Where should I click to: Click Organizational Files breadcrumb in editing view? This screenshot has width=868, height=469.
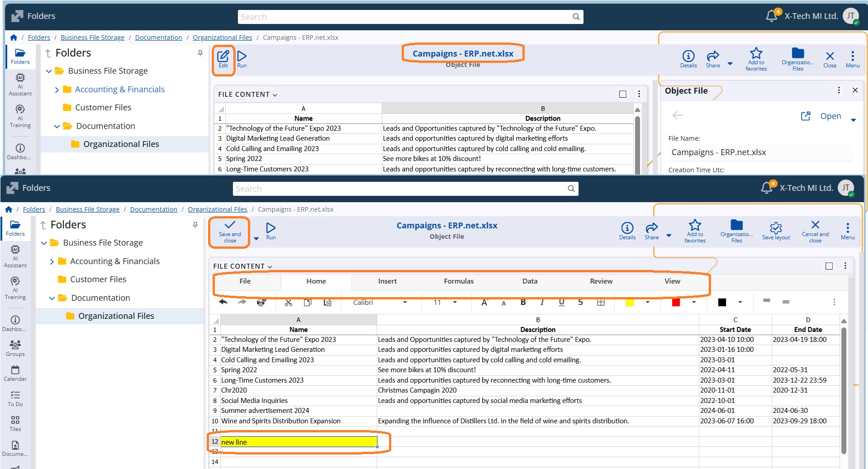(x=218, y=209)
